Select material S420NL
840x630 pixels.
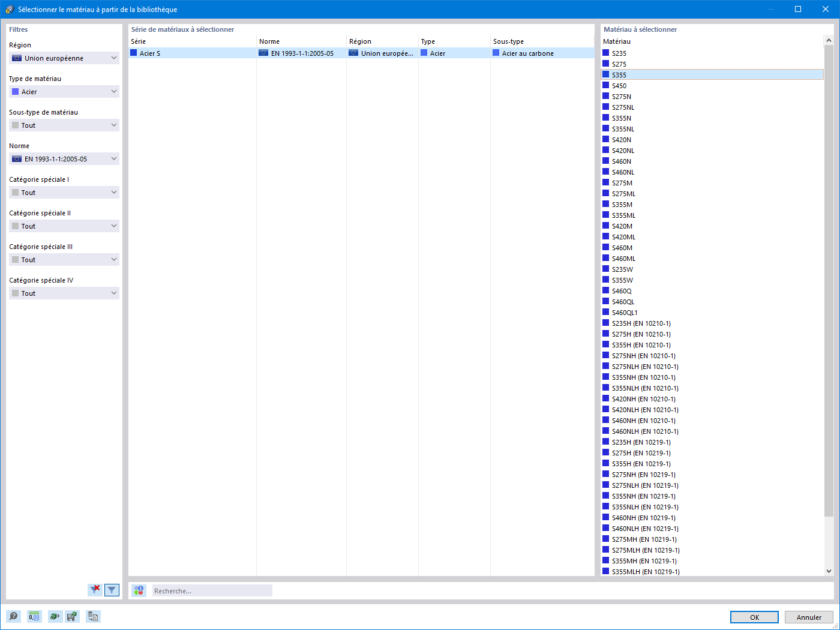(x=712, y=150)
